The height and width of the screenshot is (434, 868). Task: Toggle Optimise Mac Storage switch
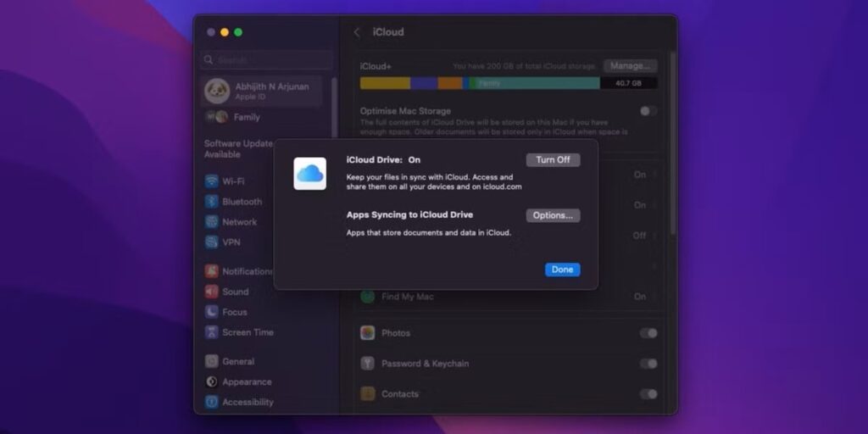tap(648, 111)
